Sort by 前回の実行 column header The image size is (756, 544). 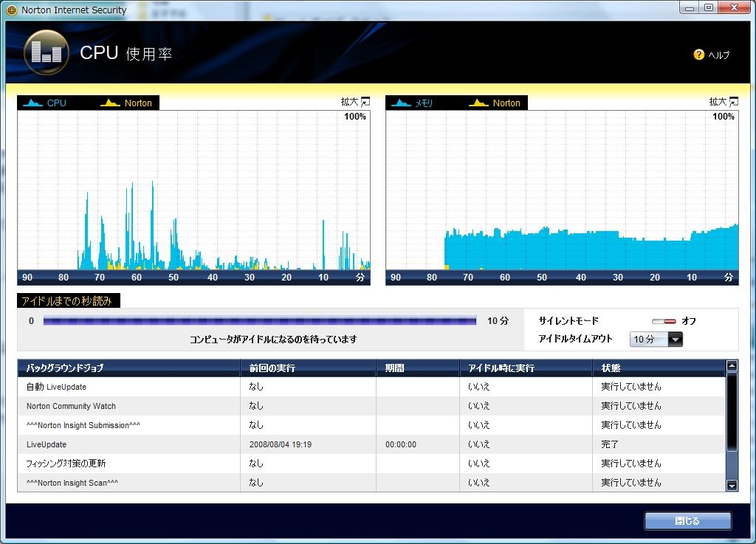(308, 368)
